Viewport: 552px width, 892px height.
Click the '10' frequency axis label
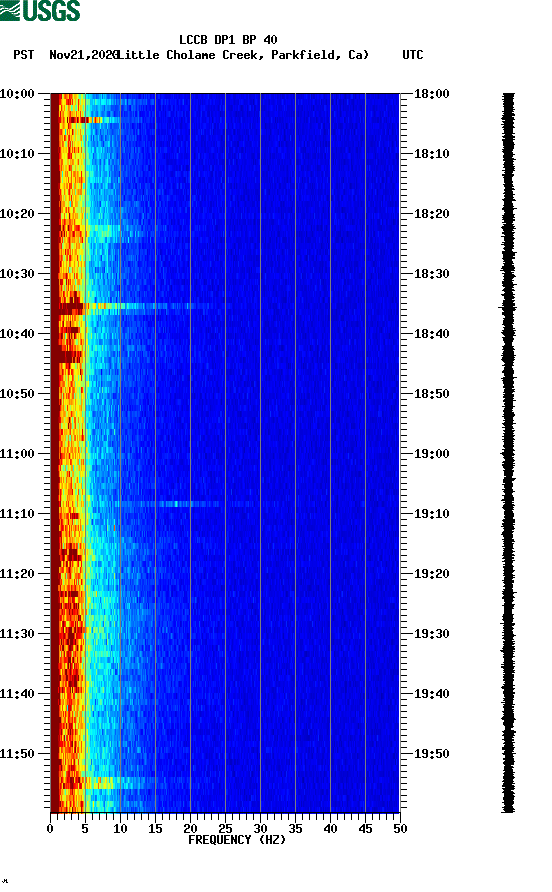(120, 829)
